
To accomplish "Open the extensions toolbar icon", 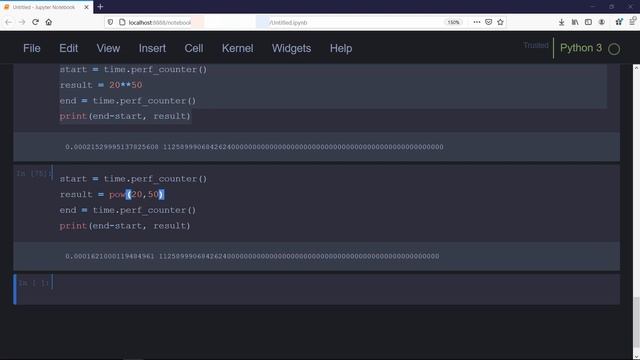I will coord(619,22).
